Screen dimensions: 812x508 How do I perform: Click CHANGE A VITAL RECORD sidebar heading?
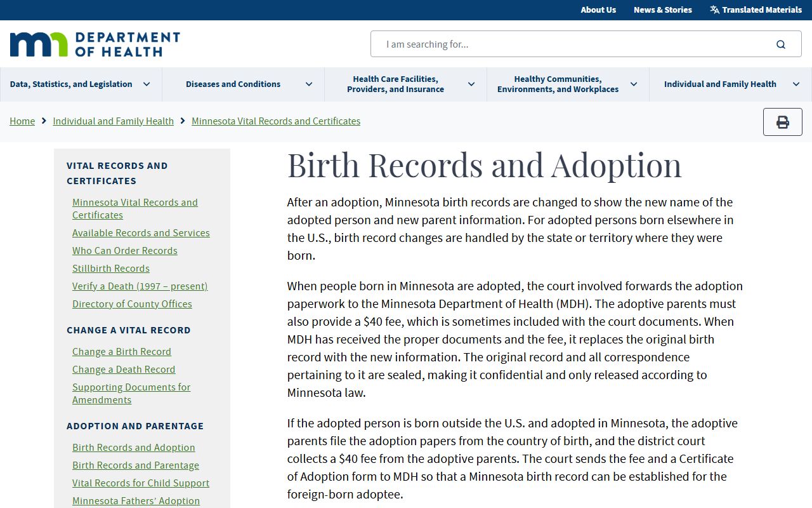(129, 330)
